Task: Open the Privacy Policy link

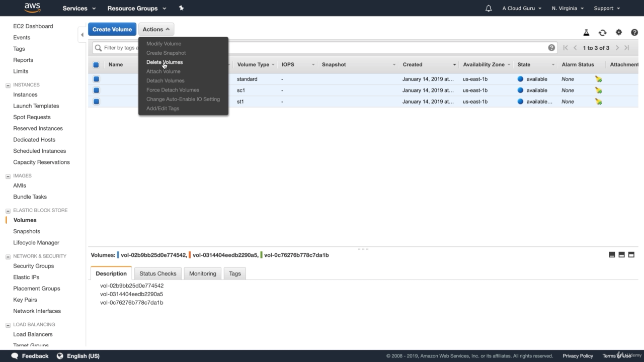Action: coord(578,355)
